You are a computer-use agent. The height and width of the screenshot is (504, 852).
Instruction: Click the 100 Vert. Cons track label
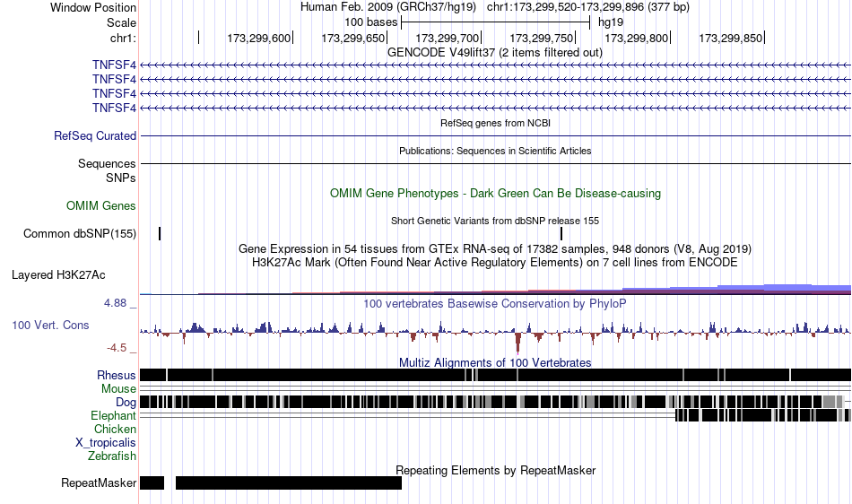[x=50, y=326]
